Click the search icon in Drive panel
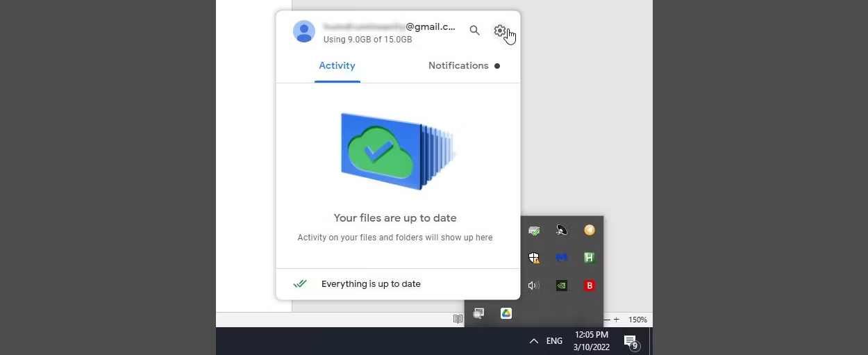 474,31
